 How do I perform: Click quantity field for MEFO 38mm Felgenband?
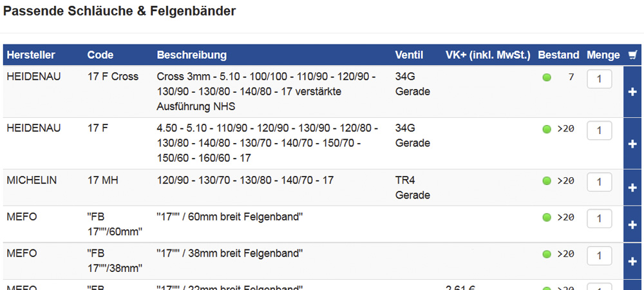(599, 255)
